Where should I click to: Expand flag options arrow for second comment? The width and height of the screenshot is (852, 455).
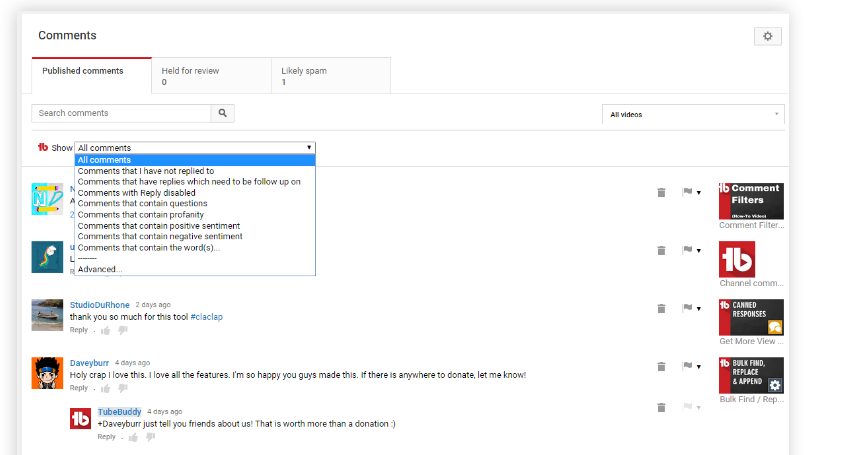tap(699, 251)
